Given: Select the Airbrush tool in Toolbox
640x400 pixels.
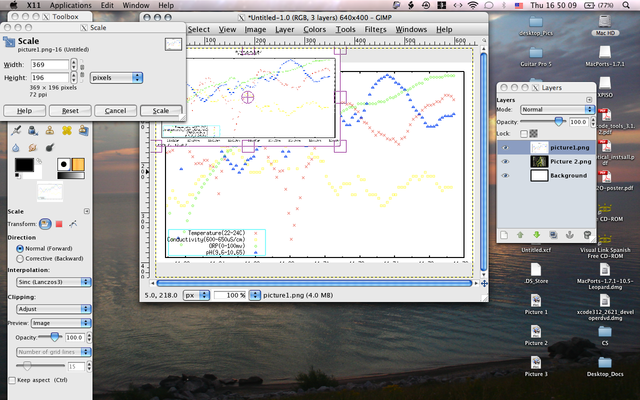Looking at the screenshot, I should tap(16, 130).
